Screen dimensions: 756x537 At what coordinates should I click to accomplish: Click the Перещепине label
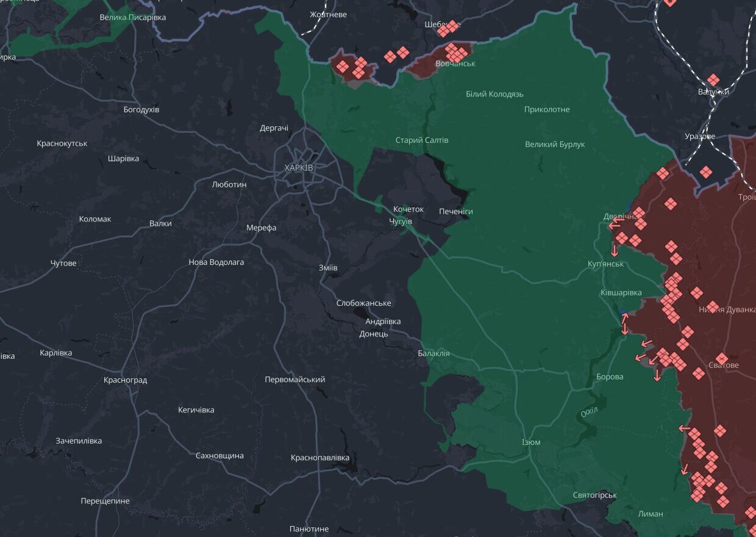105,501
